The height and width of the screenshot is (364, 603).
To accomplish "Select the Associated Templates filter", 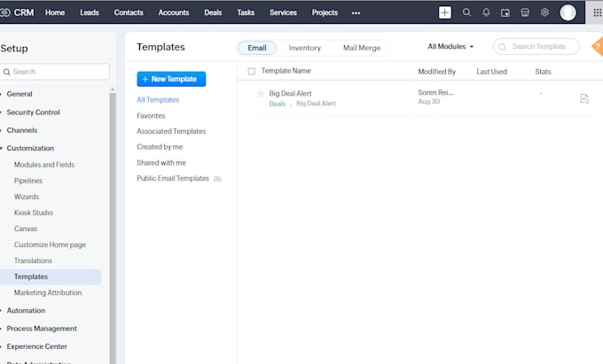I will tap(171, 131).
